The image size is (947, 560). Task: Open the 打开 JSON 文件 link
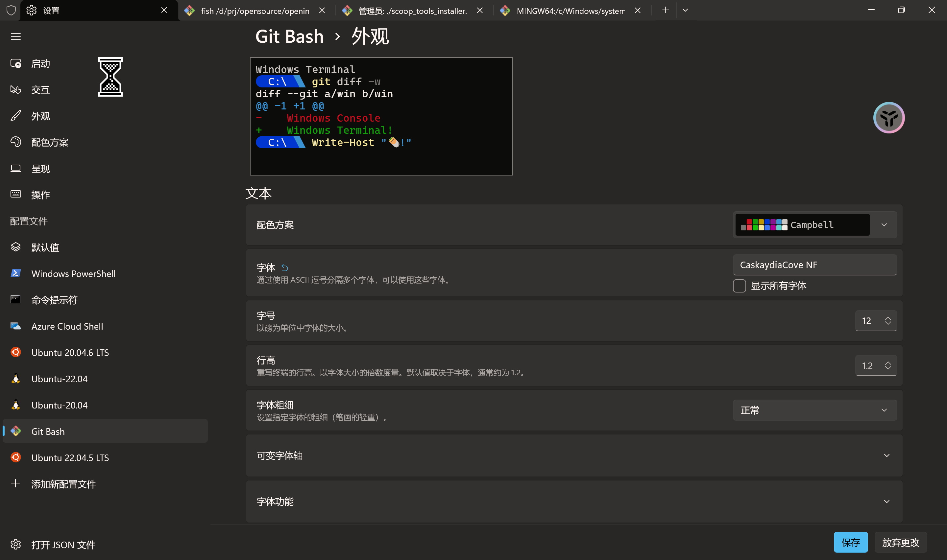105,545
